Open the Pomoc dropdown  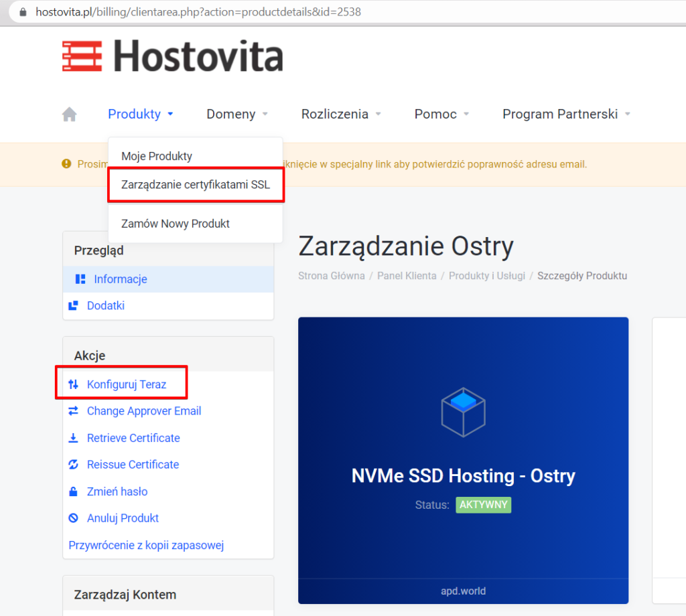coord(441,114)
